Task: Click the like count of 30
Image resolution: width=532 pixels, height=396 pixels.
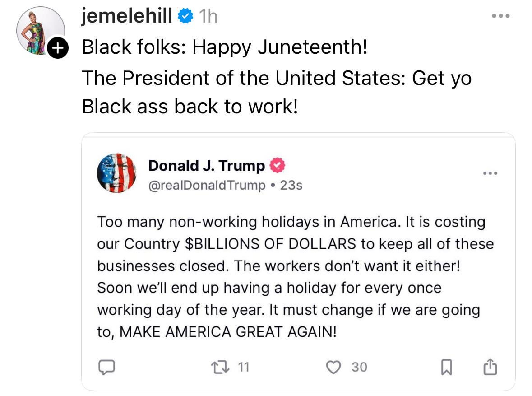Action: pos(359,368)
